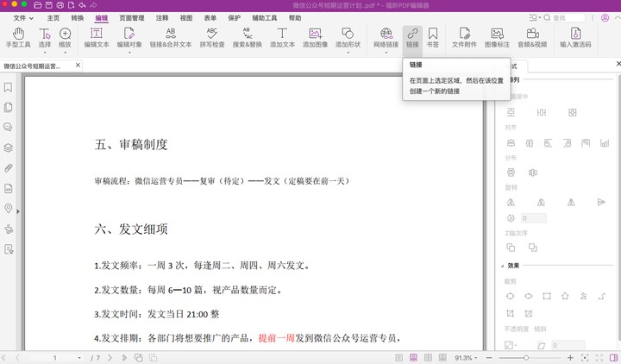Switch to continuous page view mode
The image size is (621, 364).
click(414, 357)
